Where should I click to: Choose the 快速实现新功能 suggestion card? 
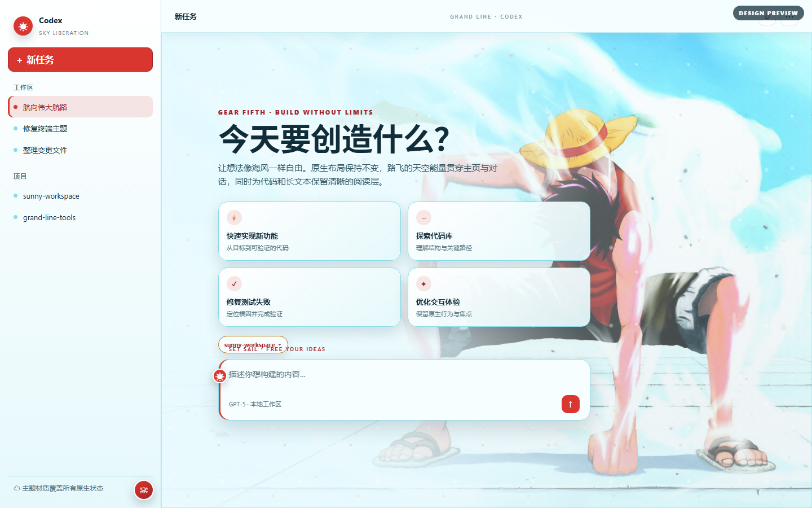(310, 231)
